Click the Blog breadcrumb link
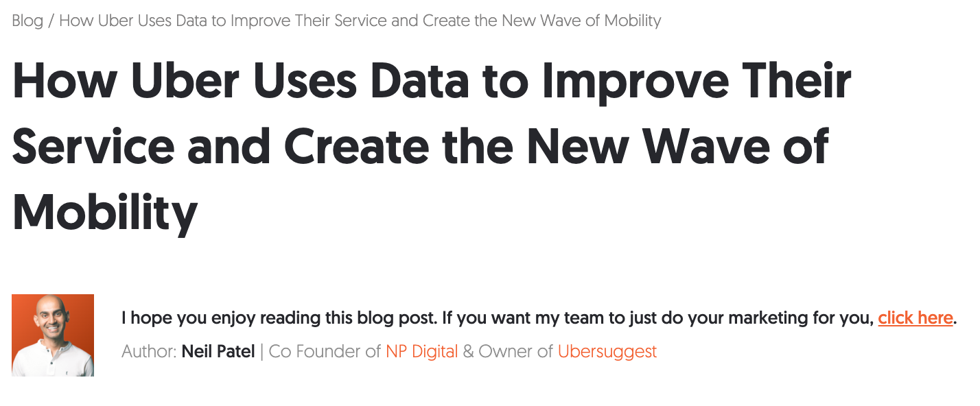Image resolution: width=980 pixels, height=406 pixels. click(x=27, y=21)
